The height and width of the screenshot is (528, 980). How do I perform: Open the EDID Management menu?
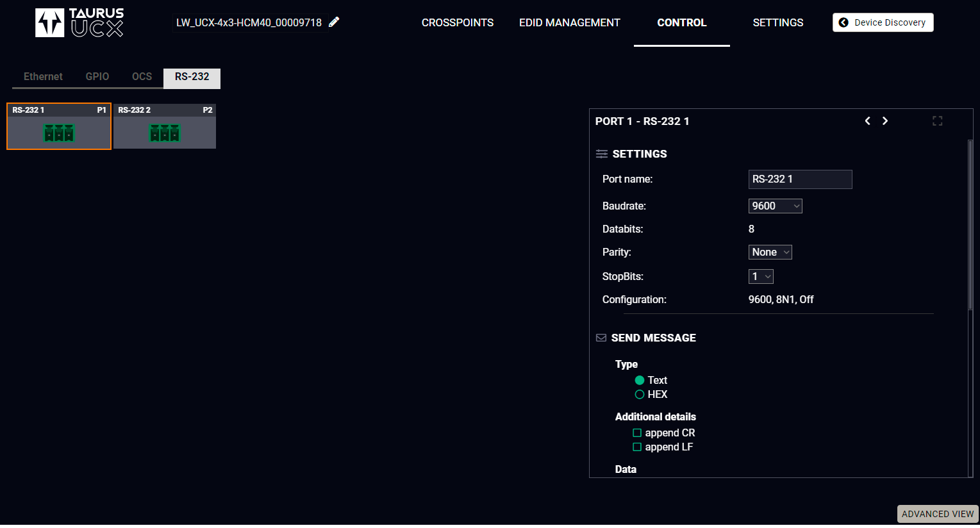569,23
